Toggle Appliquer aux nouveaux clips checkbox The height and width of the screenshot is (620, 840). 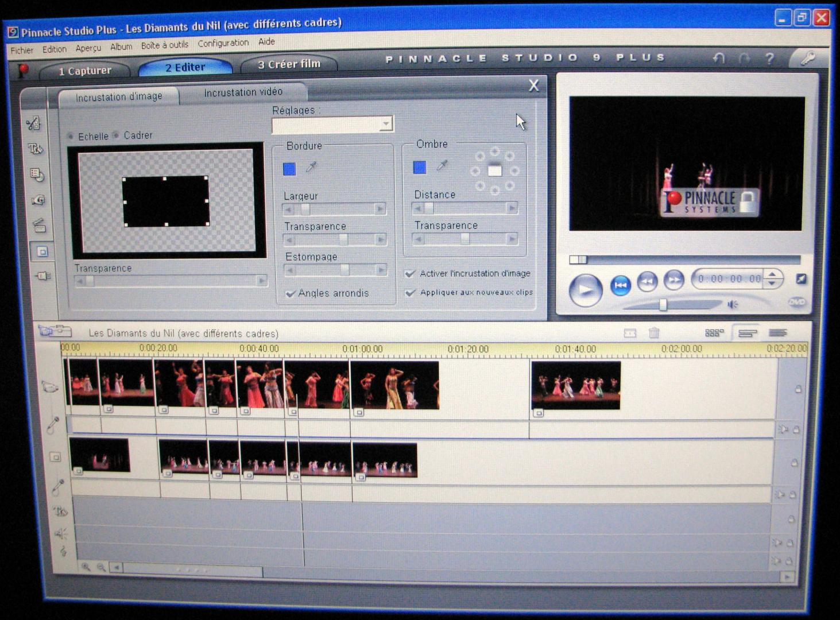click(410, 292)
